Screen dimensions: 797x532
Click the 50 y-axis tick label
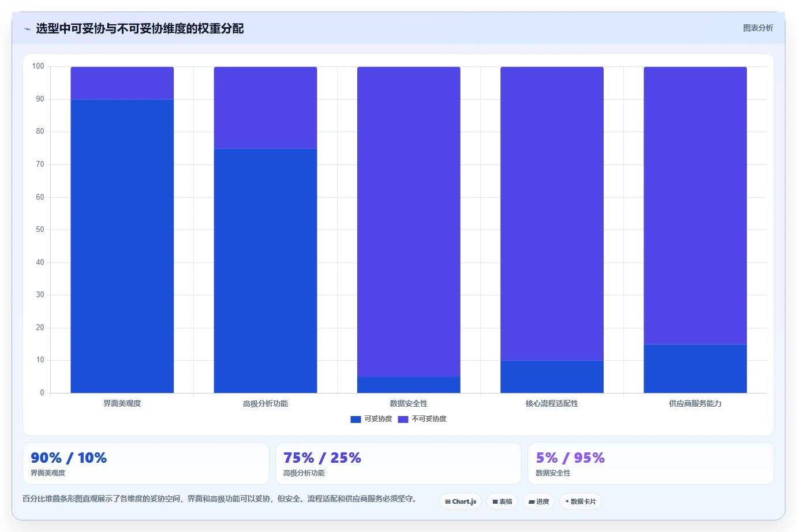(x=40, y=230)
